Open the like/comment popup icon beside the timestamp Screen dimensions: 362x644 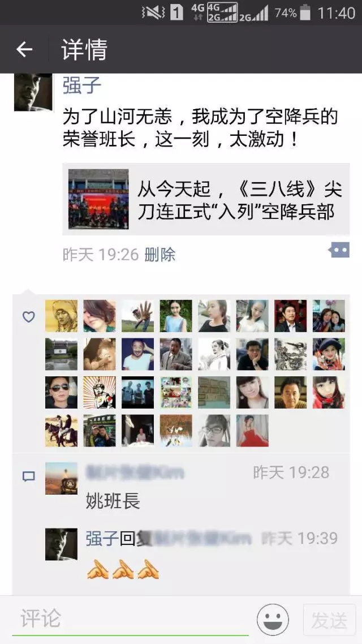tap(339, 250)
